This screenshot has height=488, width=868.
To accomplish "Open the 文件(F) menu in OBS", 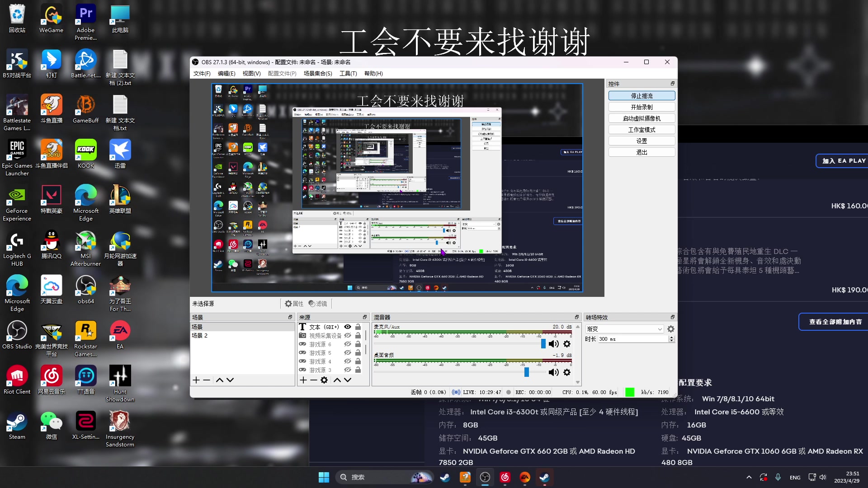I will (202, 74).
